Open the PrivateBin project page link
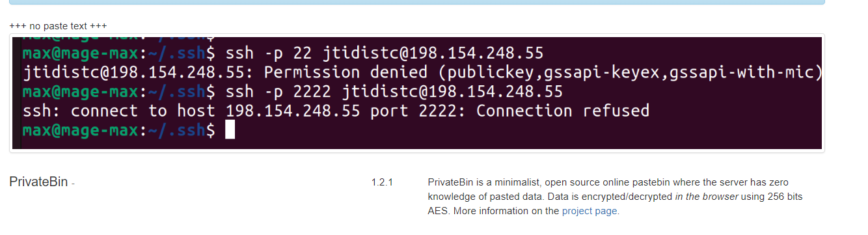 click(590, 211)
